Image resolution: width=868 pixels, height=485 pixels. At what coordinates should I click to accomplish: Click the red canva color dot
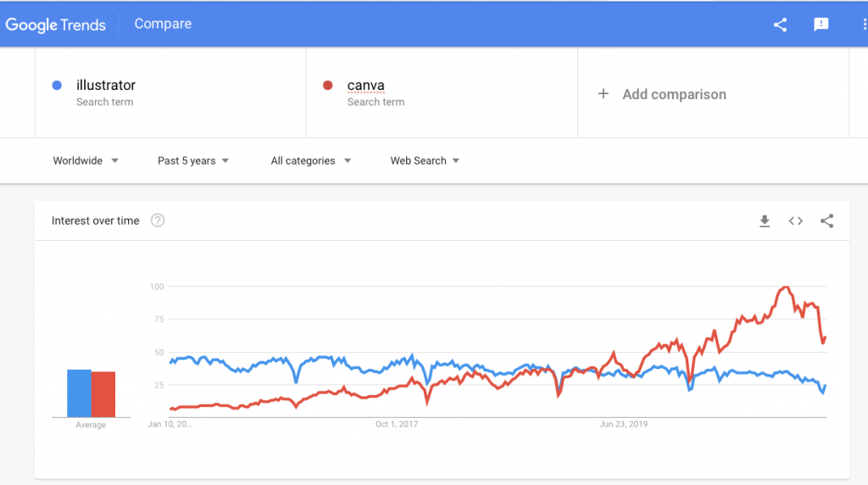point(328,86)
